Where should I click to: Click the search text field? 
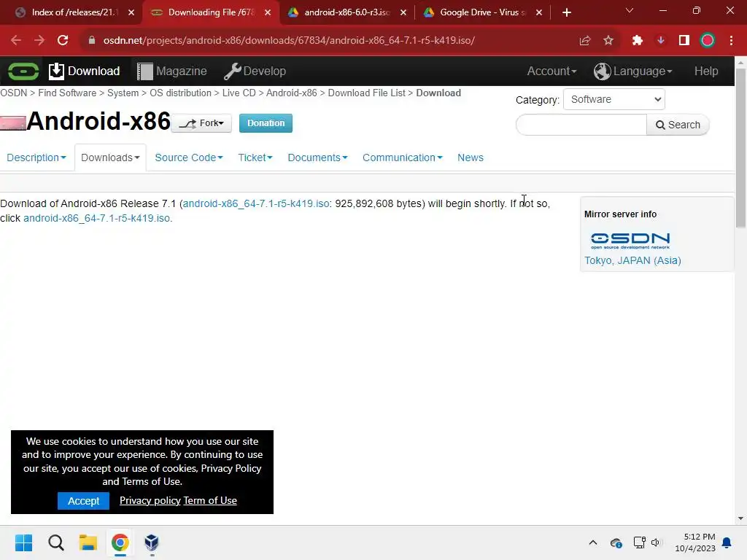(x=581, y=125)
